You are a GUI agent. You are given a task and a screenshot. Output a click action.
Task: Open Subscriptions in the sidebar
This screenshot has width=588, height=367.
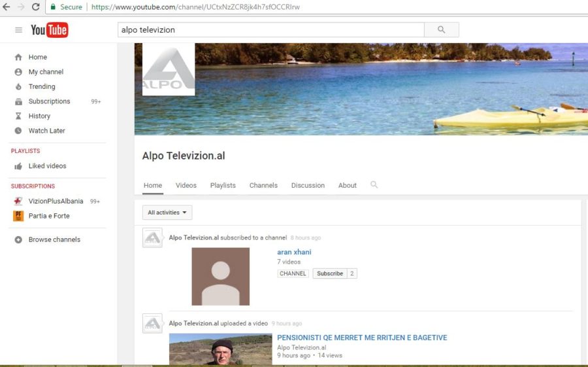(x=49, y=101)
